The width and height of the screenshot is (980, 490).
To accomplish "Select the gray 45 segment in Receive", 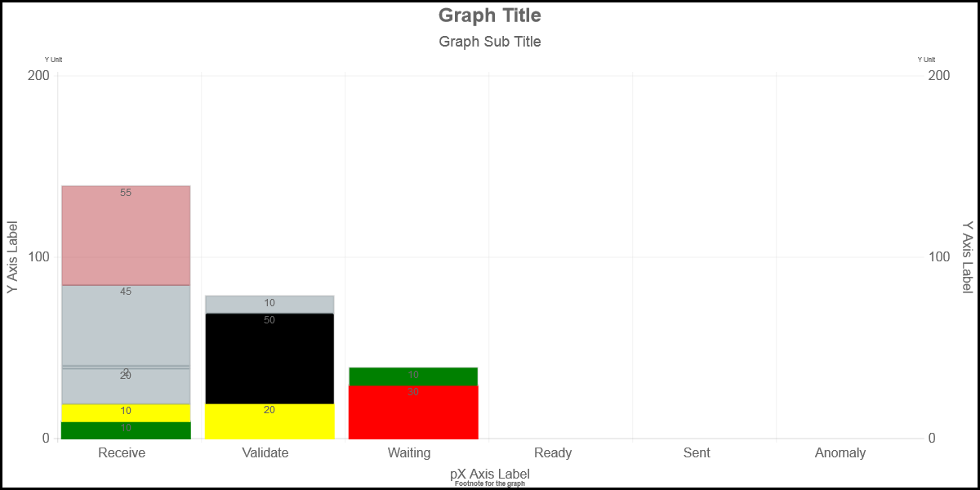I will (126, 325).
